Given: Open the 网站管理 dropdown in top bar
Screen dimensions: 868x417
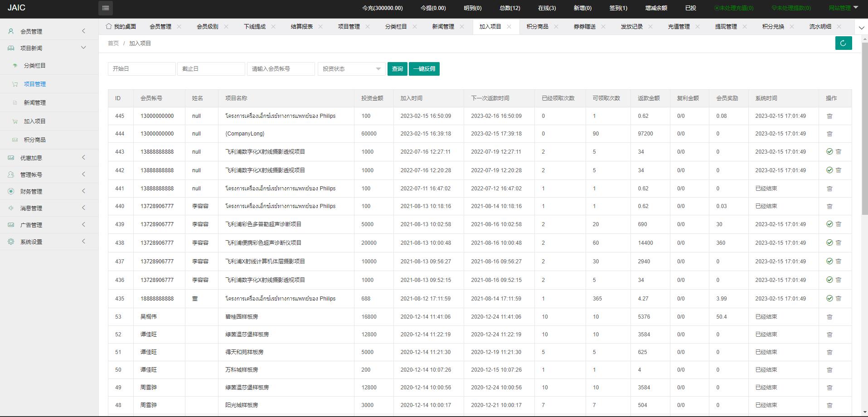Looking at the screenshot, I should (x=843, y=8).
